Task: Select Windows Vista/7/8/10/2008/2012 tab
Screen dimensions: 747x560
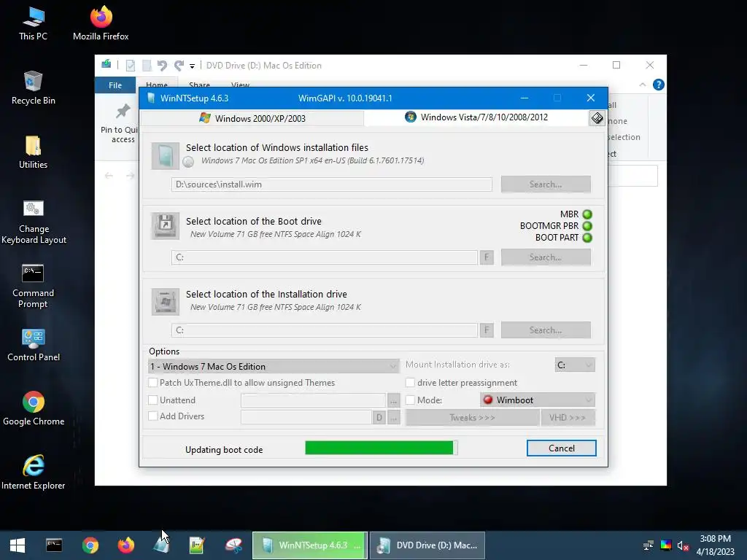Action: (x=476, y=117)
